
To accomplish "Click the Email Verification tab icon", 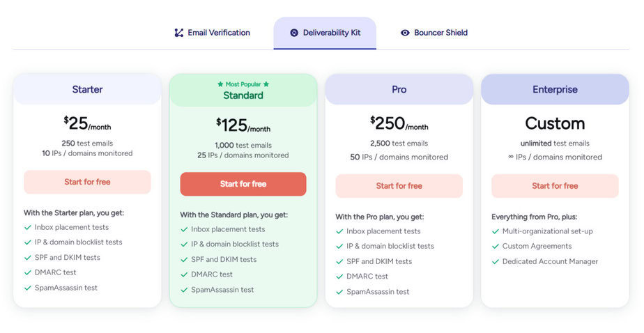I will 178,33.
